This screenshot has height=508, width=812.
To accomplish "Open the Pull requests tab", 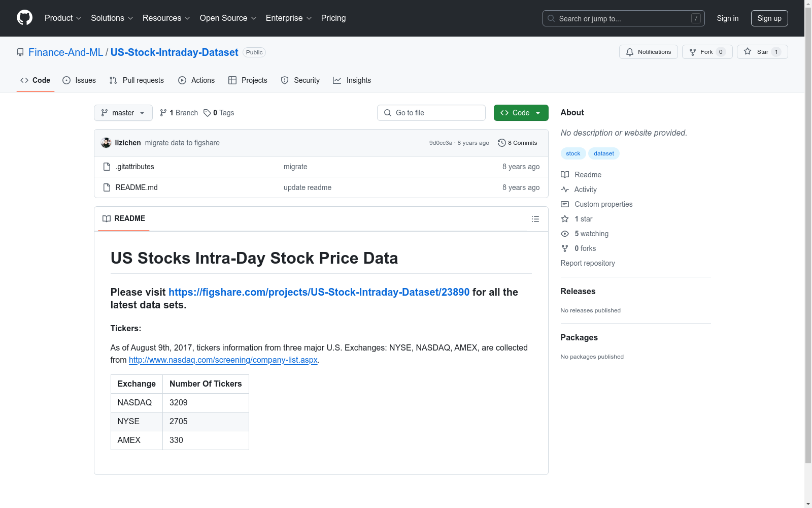I will click(137, 80).
